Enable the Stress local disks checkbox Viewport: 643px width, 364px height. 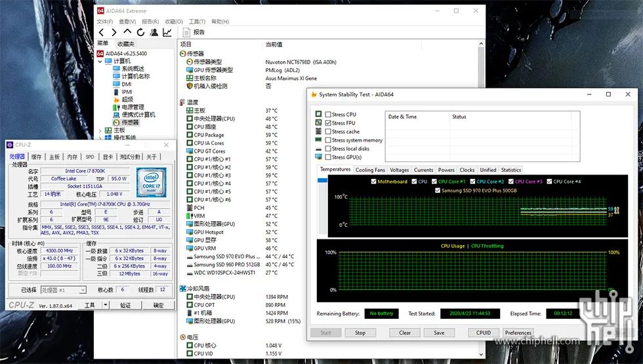(x=328, y=149)
